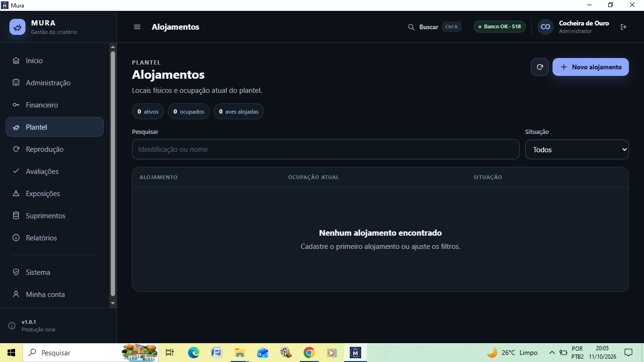Open the Sistema menu item
The image size is (644, 362).
[x=55, y=272]
